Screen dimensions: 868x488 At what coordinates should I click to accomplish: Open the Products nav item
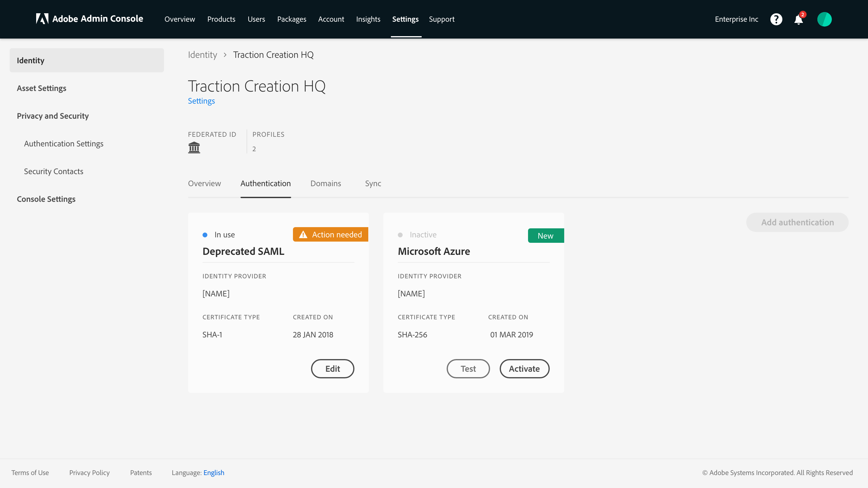point(222,19)
